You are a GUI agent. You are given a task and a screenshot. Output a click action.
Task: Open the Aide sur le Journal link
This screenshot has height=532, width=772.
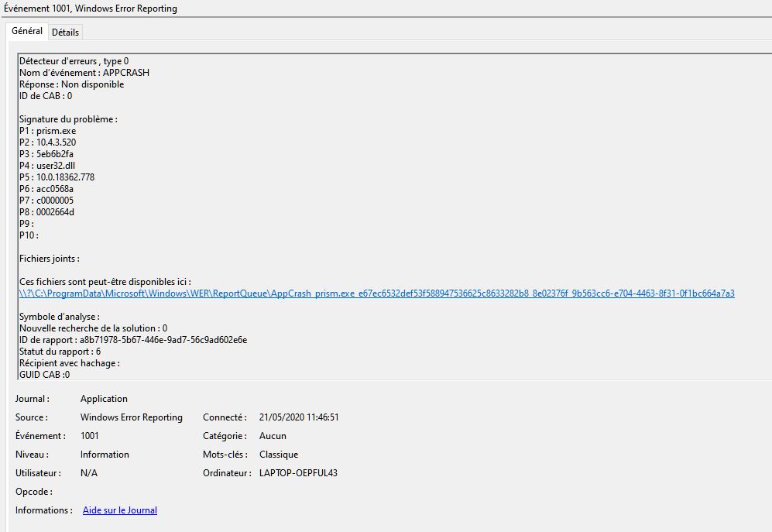tap(119, 510)
